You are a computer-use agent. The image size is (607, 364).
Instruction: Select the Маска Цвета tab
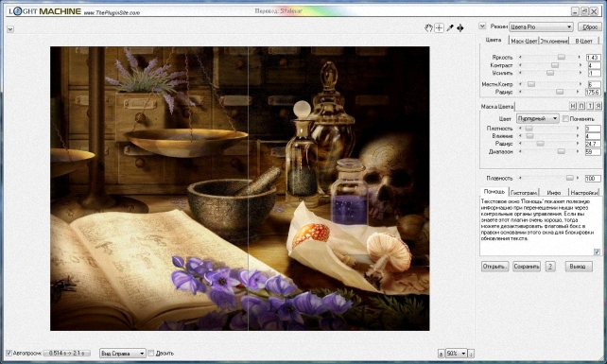[x=497, y=106]
